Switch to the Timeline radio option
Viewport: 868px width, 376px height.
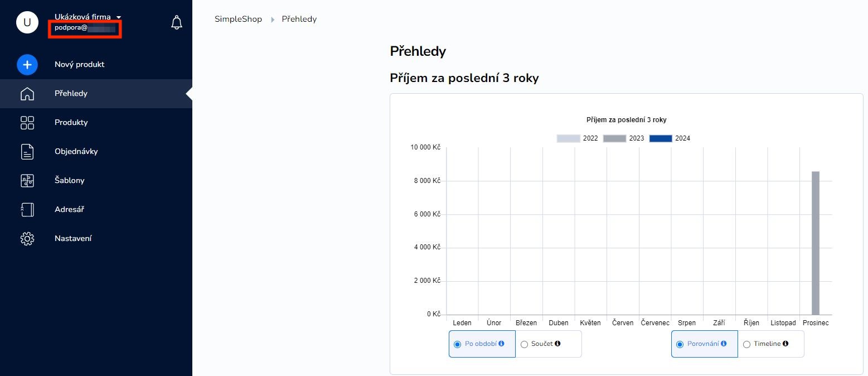click(746, 344)
